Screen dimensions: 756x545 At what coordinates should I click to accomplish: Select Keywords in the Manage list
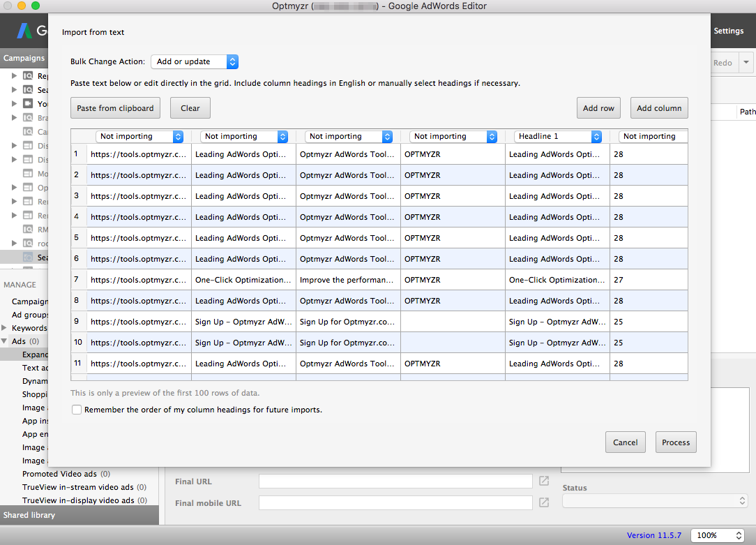29,328
